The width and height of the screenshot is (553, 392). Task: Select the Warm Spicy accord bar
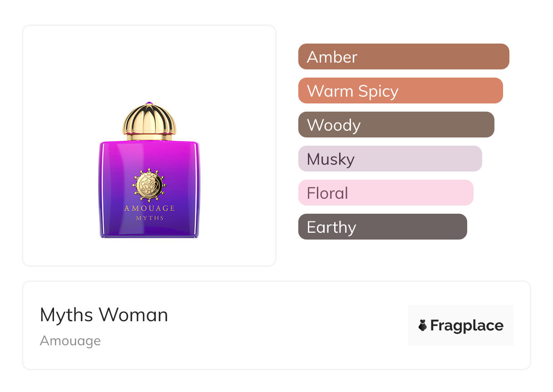pos(400,91)
